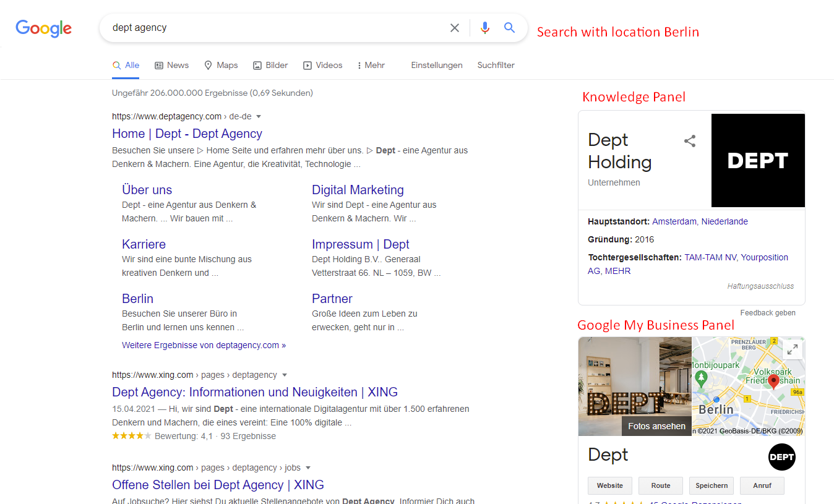Click the round DEPT logo beside the Dept title
This screenshot has width=834, height=504.
click(782, 457)
